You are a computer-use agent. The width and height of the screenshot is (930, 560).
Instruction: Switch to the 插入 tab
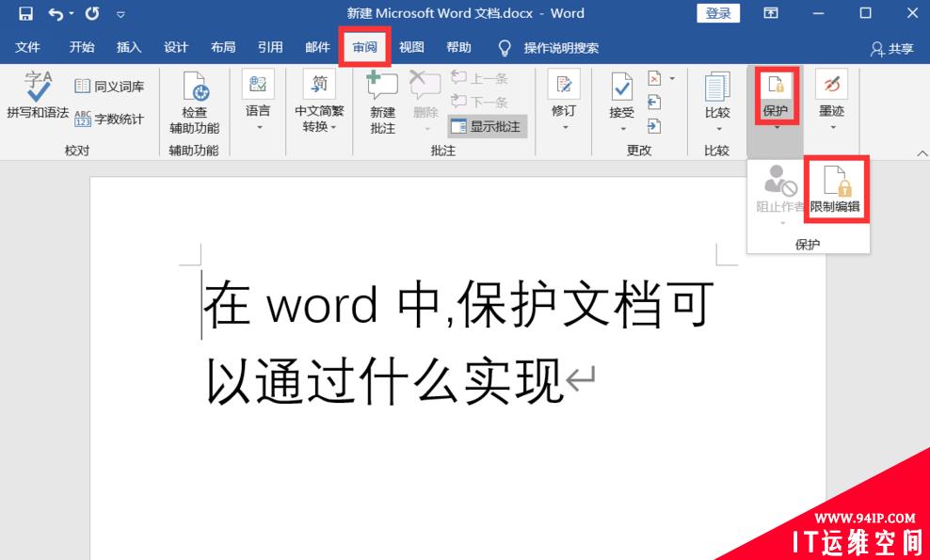[x=129, y=47]
